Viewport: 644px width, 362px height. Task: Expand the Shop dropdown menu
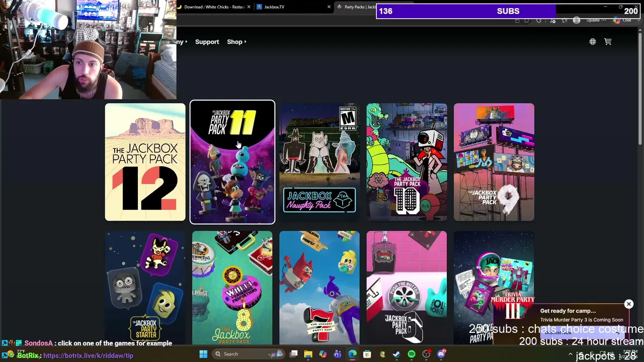click(x=236, y=42)
